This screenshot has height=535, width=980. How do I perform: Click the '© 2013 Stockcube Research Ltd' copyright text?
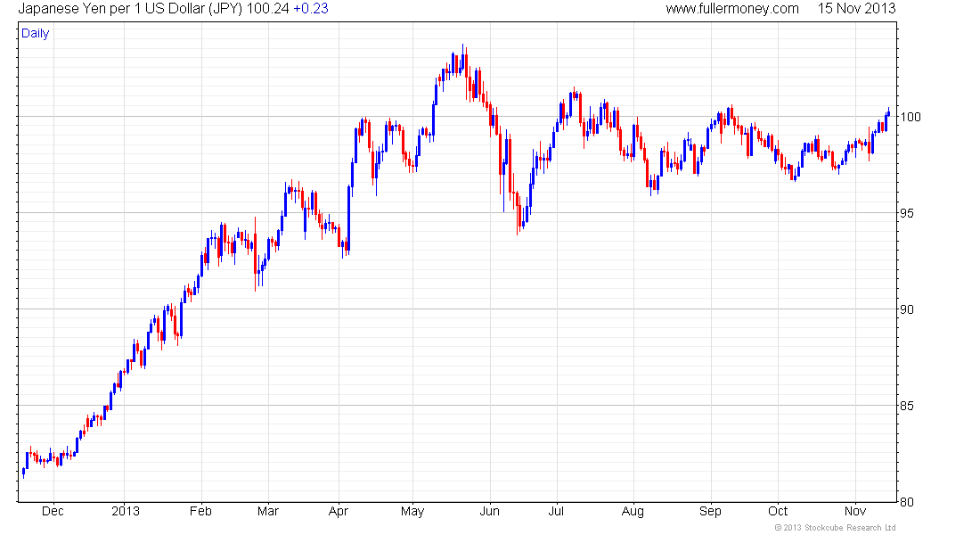(835, 528)
